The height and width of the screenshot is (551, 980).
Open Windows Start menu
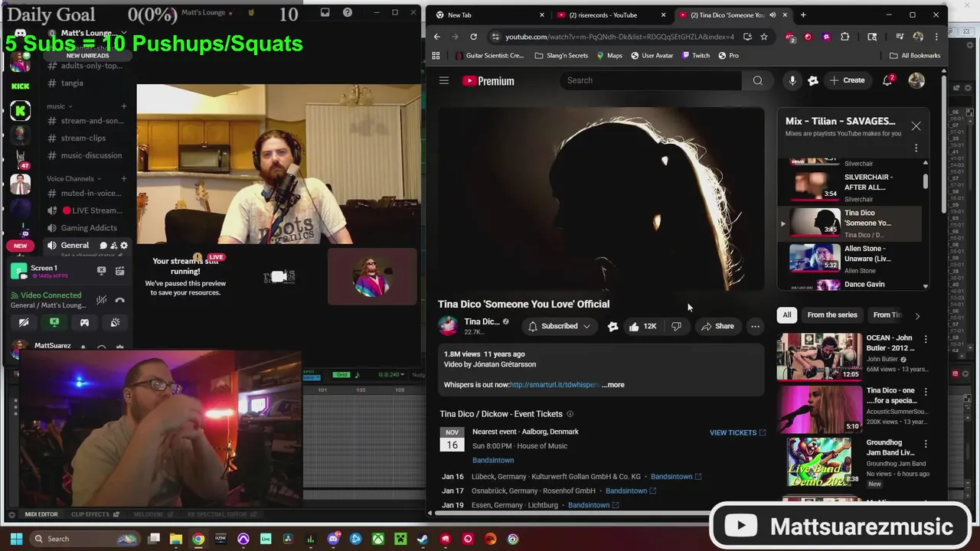point(16,539)
